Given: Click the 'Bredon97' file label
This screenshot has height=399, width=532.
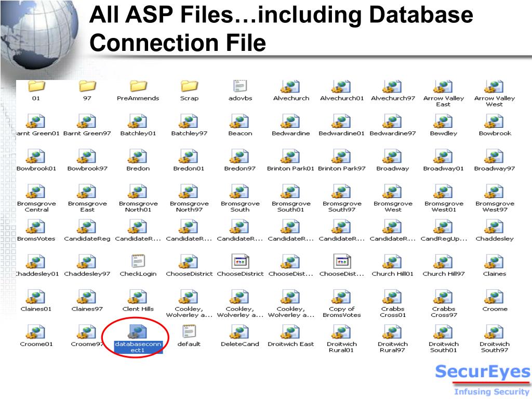Looking at the screenshot, I should pos(240,168).
